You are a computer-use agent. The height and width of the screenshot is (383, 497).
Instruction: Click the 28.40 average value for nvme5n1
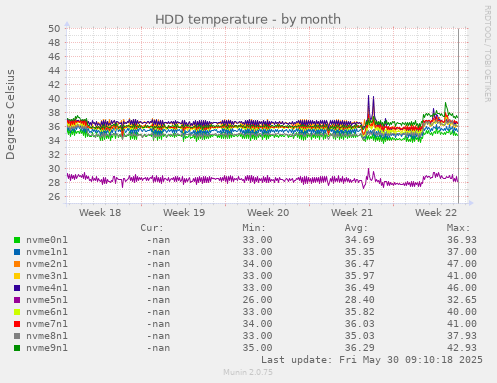(x=360, y=300)
